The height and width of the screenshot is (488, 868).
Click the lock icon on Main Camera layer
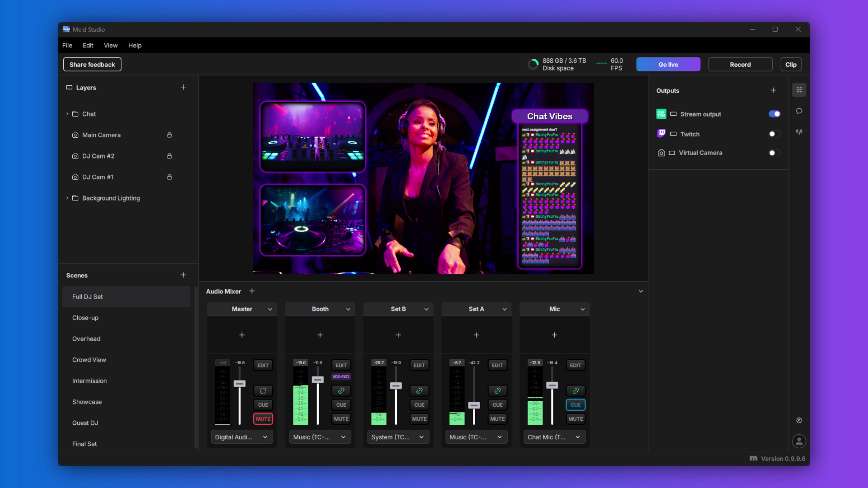[170, 135]
